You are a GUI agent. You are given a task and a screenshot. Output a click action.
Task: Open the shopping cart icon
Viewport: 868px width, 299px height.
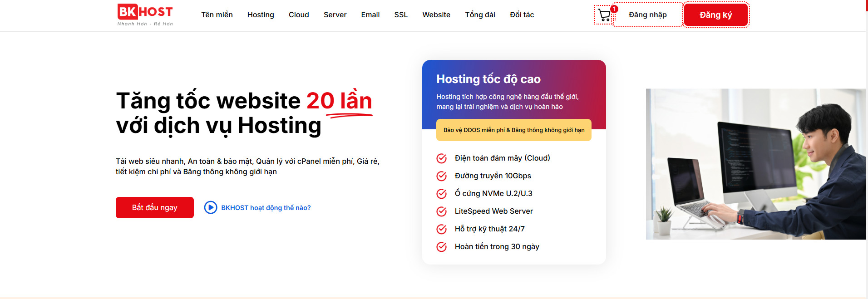(x=604, y=15)
